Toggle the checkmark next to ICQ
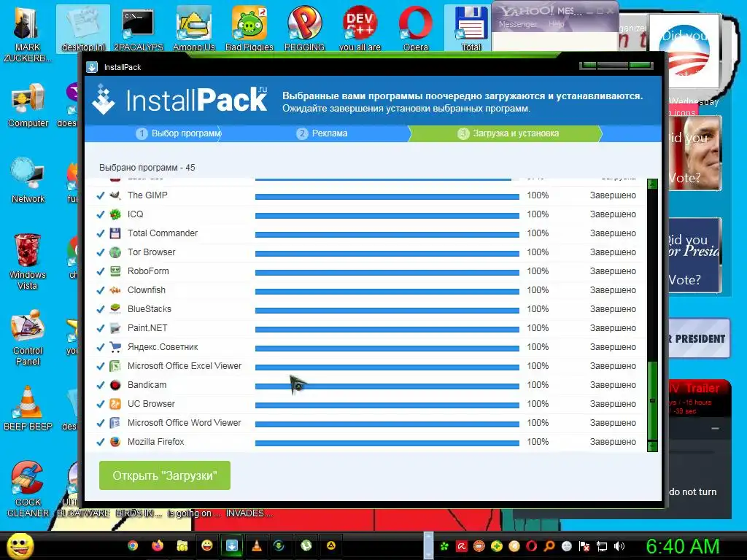This screenshot has height=560, width=747. point(101,215)
